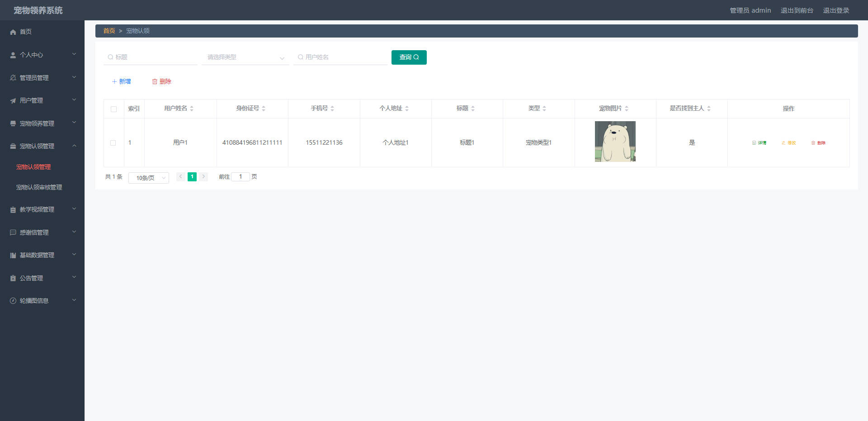Sort by 宠物图片 column arrows
The image size is (868, 421).
pyautogui.click(x=627, y=109)
